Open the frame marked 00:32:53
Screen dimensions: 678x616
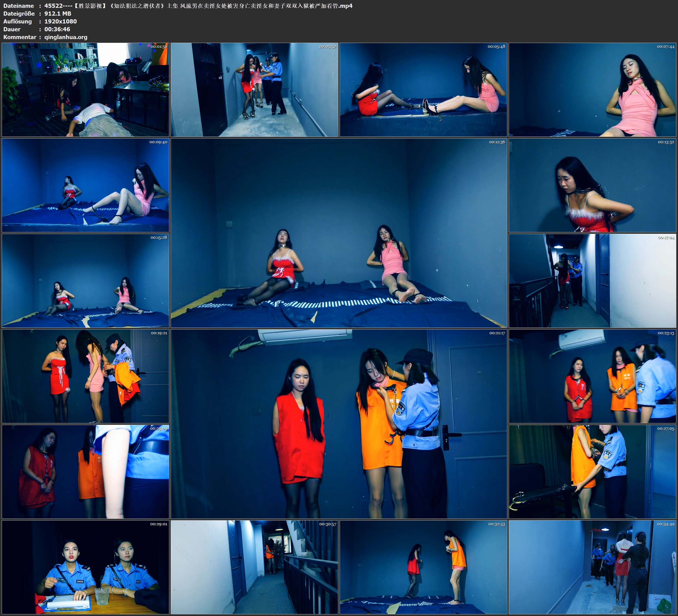(x=424, y=567)
